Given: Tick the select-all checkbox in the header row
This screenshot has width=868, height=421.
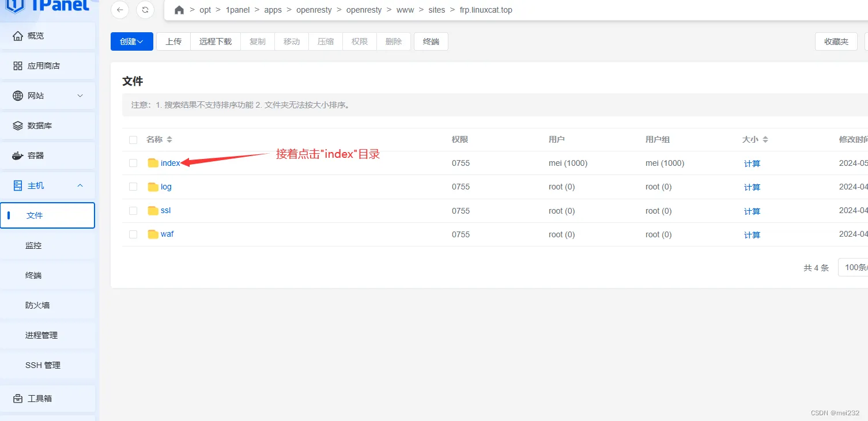Looking at the screenshot, I should 133,139.
